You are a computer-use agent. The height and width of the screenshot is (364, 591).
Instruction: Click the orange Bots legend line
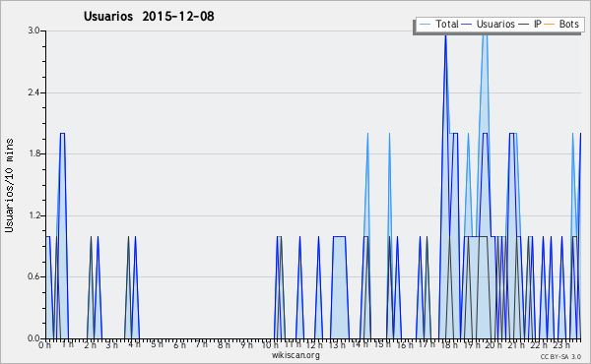[x=550, y=24]
